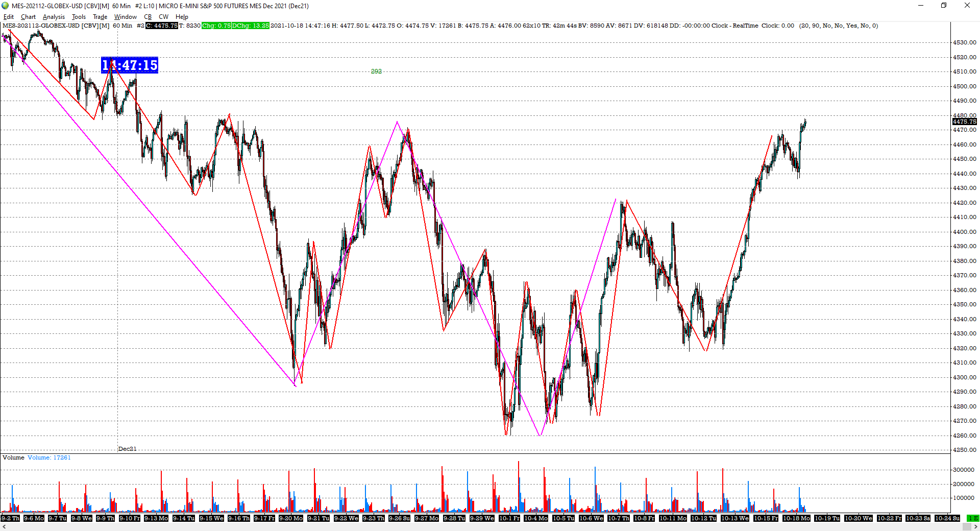Click the 10-6 We date label
Screen dimensions: 980x531
pos(592,518)
